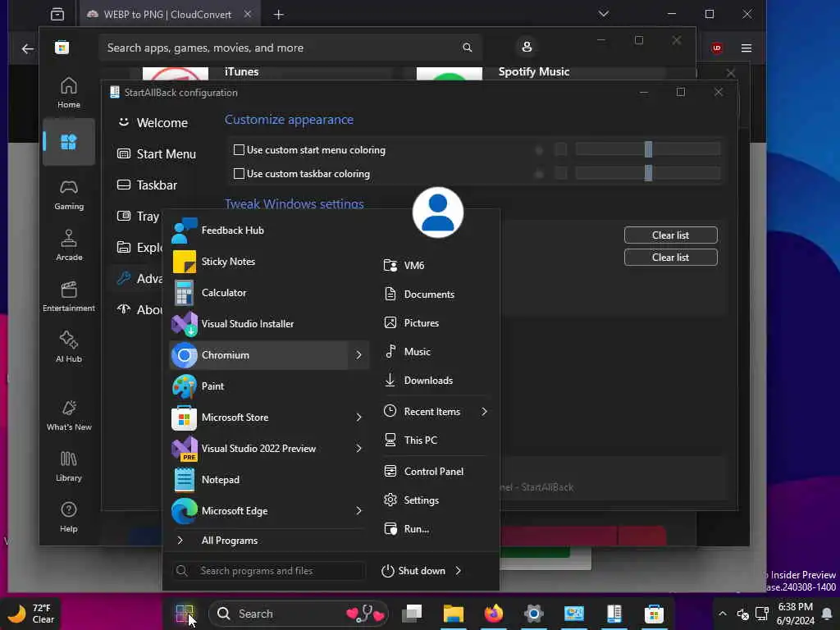Viewport: 840px width, 630px height.
Task: Open Firefox from taskbar
Action: coord(493,614)
